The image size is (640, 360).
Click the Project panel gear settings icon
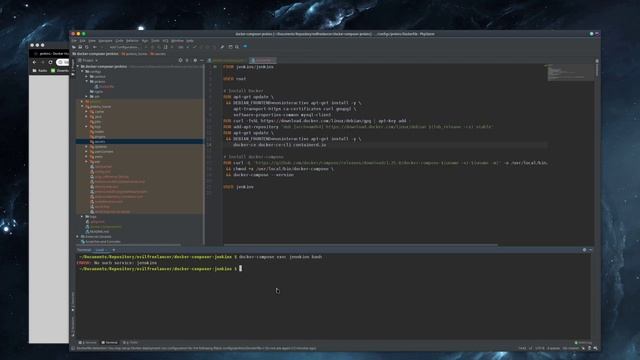pyautogui.click(x=195, y=60)
